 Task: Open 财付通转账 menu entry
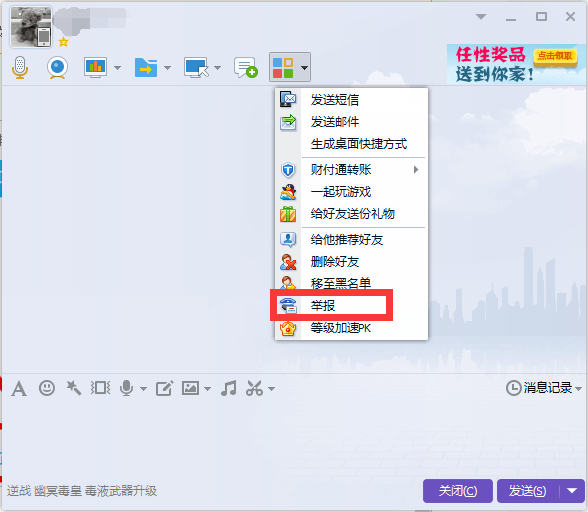point(351,170)
